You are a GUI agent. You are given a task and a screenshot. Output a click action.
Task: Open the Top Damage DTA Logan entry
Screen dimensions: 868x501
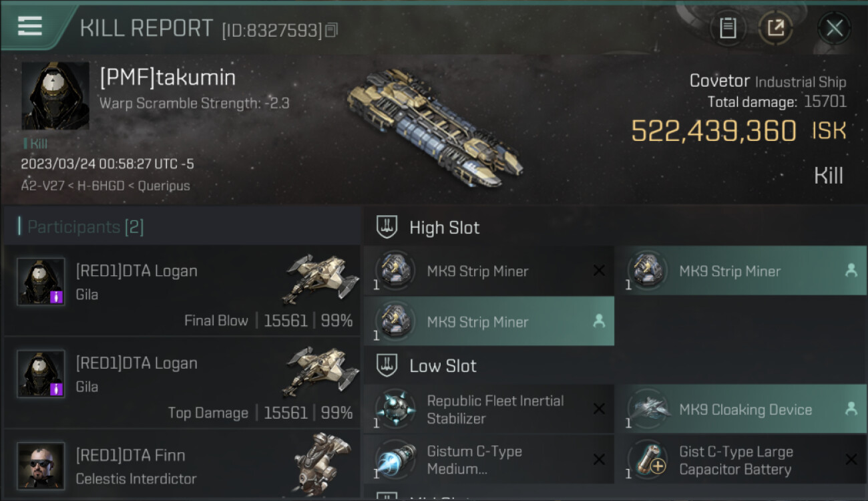coord(182,382)
